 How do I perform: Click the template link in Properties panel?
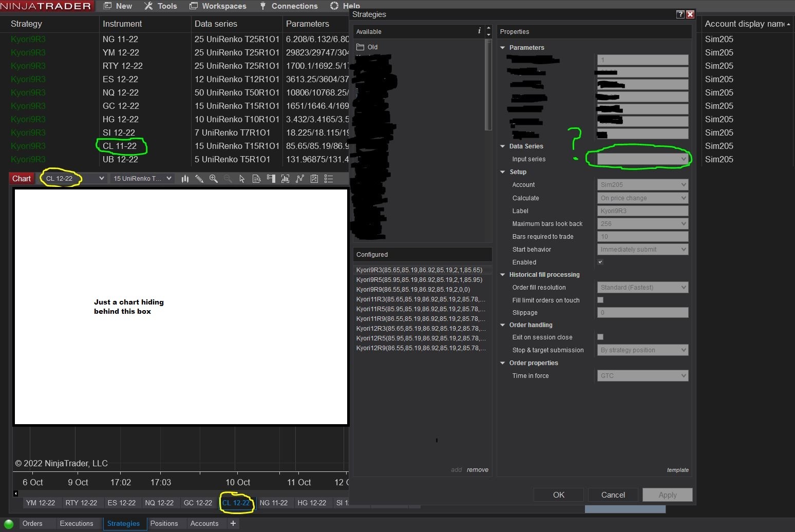678,470
